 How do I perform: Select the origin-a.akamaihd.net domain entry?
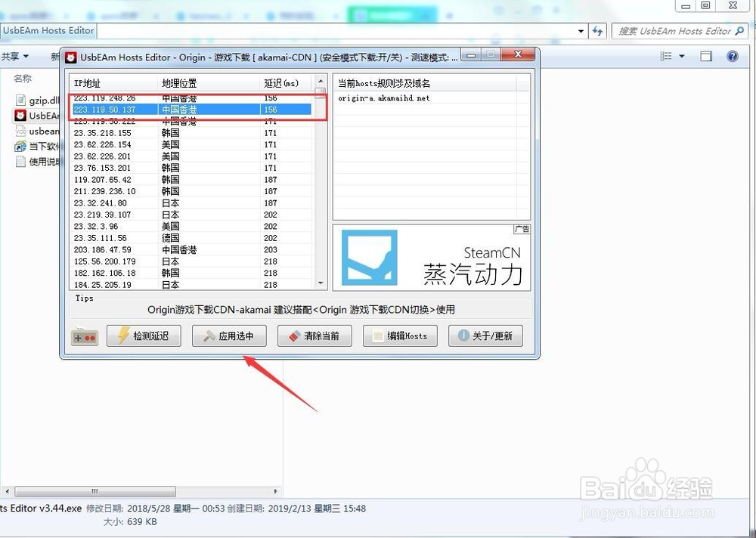(384, 98)
